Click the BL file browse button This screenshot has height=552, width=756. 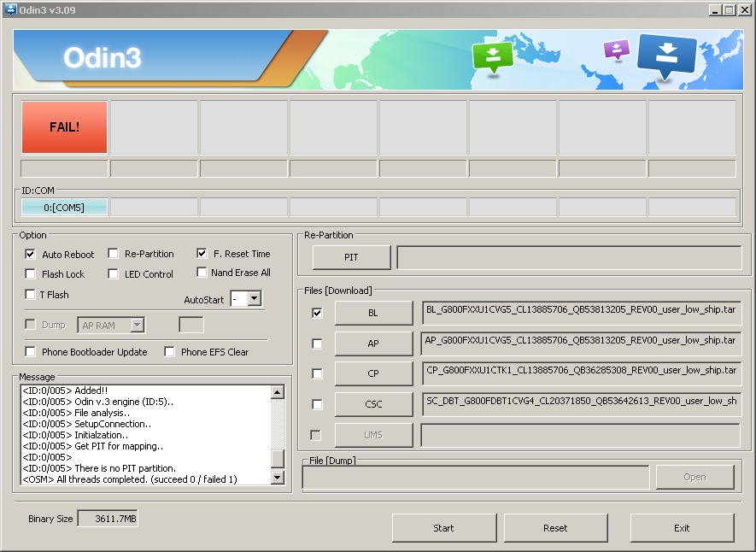click(373, 313)
